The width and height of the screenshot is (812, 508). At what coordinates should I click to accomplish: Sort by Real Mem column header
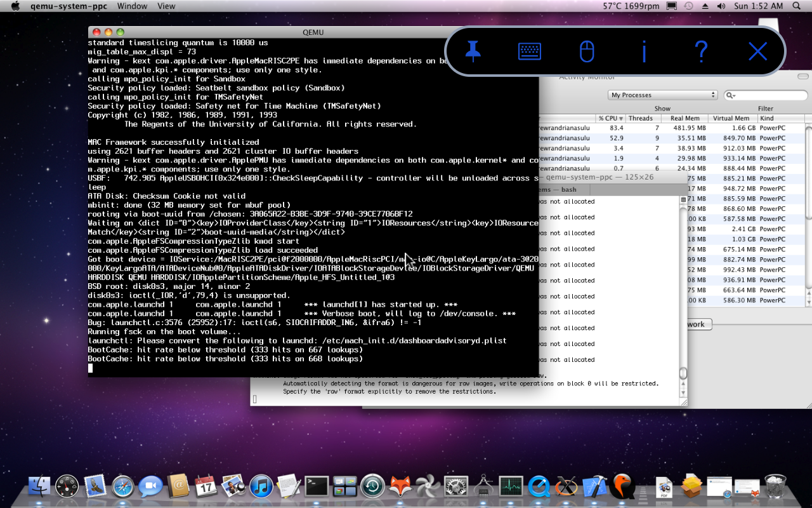[x=685, y=118]
